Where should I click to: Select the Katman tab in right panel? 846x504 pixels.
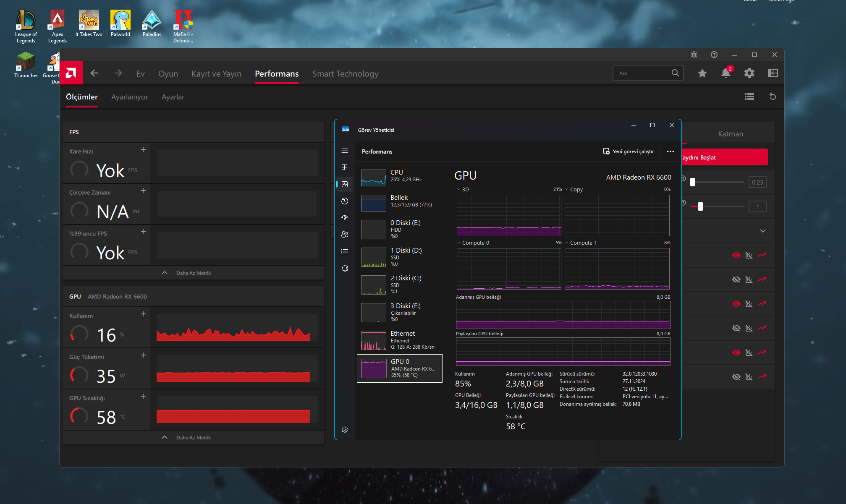pos(731,134)
